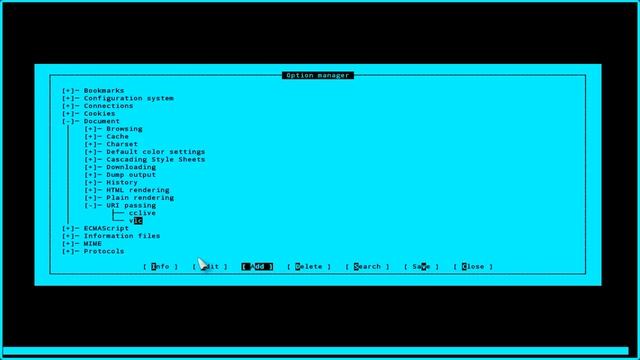
Task: Expand the Configuration system [+] marker
Action: [68, 98]
